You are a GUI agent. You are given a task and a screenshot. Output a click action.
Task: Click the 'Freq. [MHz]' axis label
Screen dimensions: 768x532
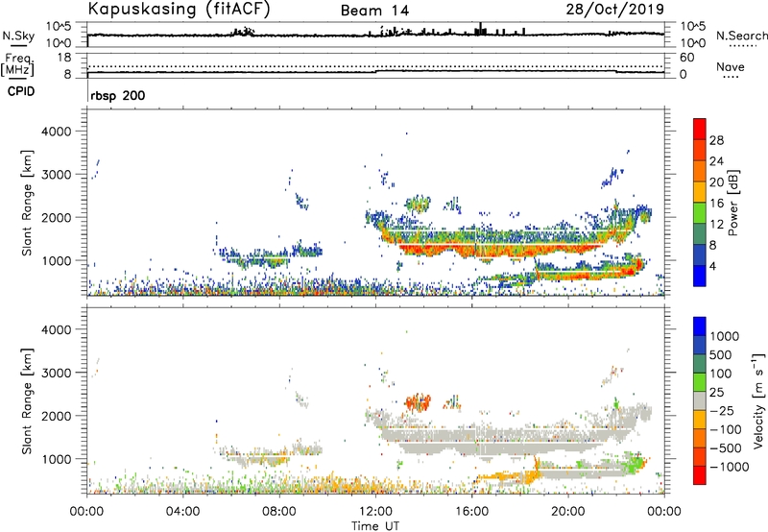click(17, 64)
